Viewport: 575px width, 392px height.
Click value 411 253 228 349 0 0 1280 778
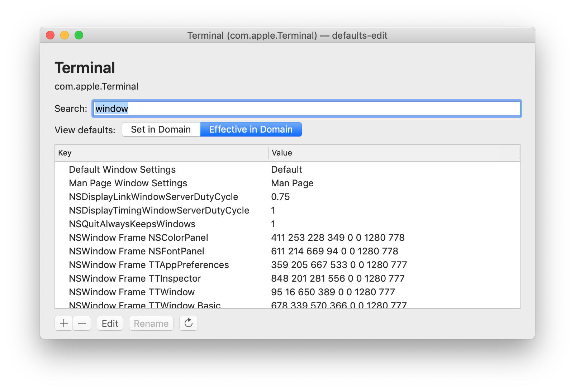tap(338, 238)
